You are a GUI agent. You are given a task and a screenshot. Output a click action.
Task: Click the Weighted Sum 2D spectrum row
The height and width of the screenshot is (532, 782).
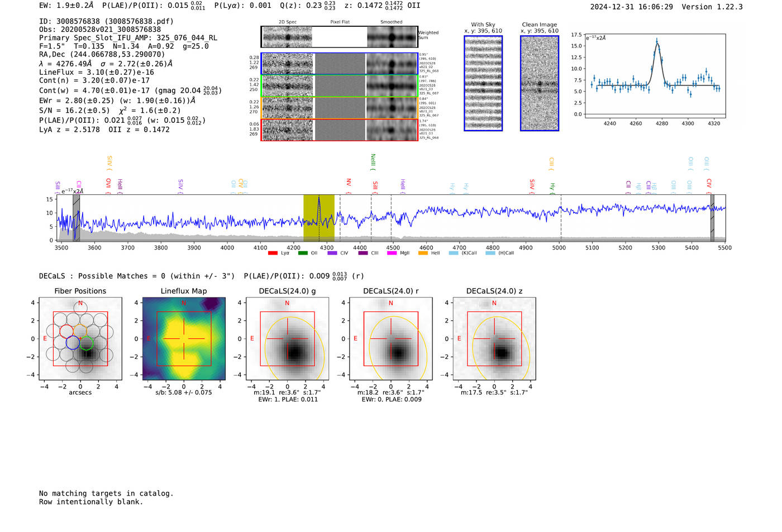click(x=339, y=37)
